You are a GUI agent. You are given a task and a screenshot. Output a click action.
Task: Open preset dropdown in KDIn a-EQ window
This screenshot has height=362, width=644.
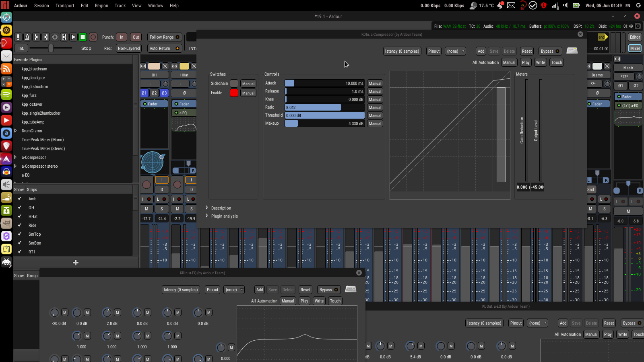(234, 290)
